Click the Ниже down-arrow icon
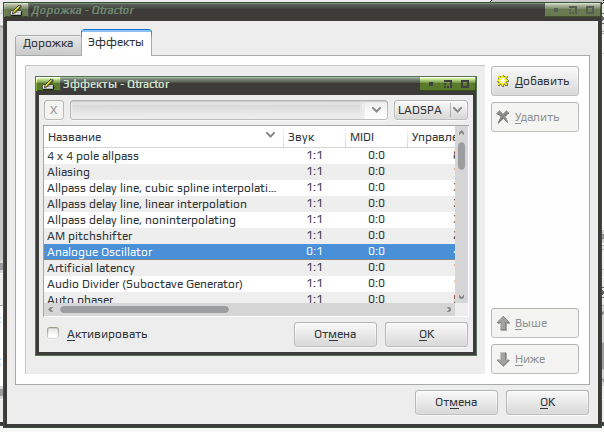 [503, 359]
